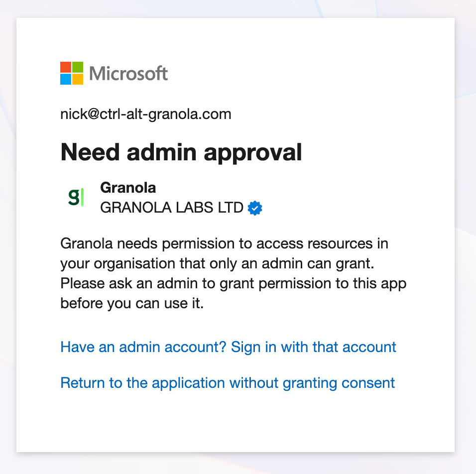Image resolution: width=476 pixels, height=474 pixels.
Task: Click the "Need admin approval" heading
Action: [181, 152]
